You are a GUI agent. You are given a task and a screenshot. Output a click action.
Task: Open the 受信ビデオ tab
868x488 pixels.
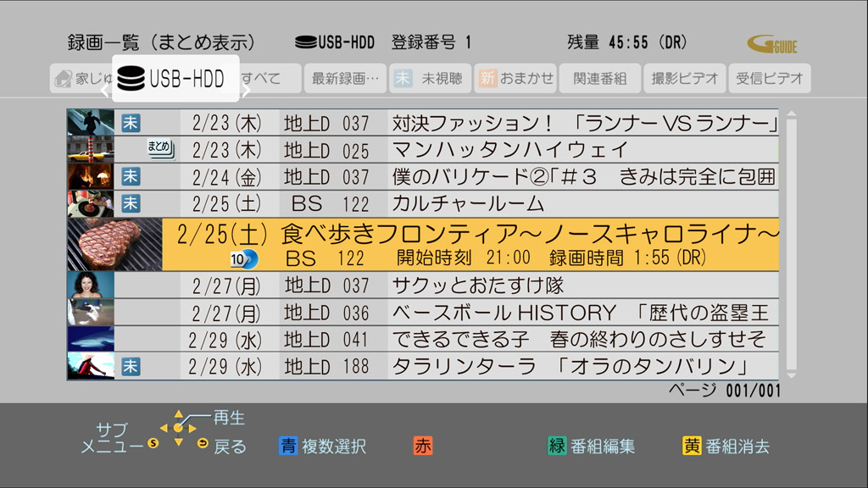pyautogui.click(x=768, y=78)
